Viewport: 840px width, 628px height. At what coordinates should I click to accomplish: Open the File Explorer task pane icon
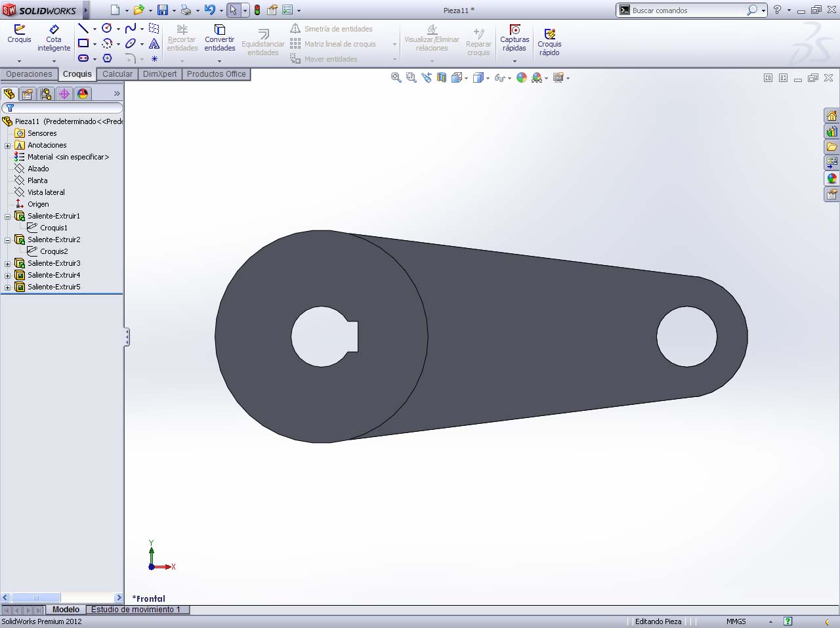[x=831, y=147]
